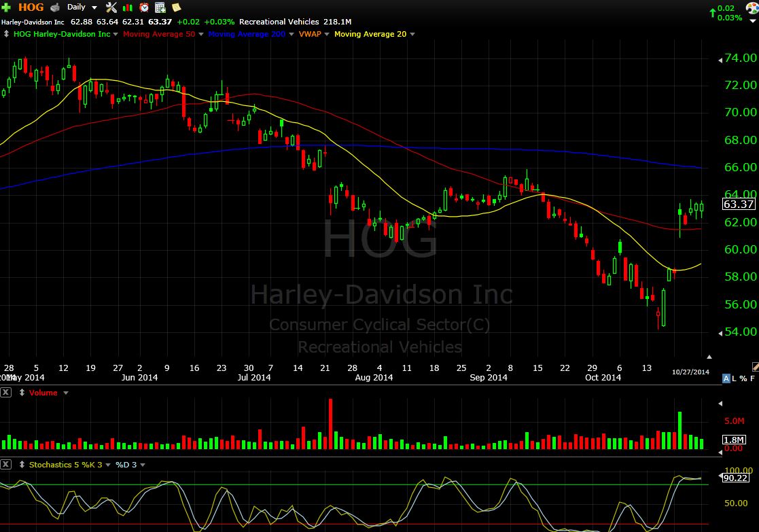Close the Volume pane with X

click(x=6, y=392)
